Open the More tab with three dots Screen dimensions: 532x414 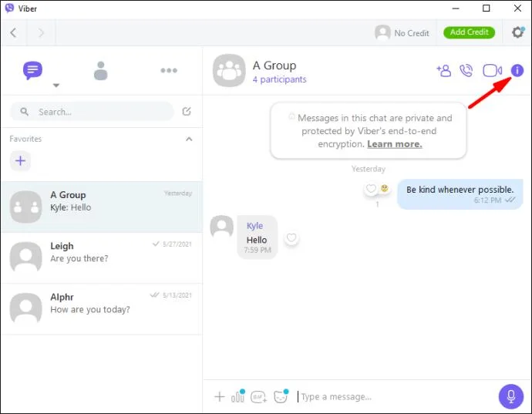169,70
